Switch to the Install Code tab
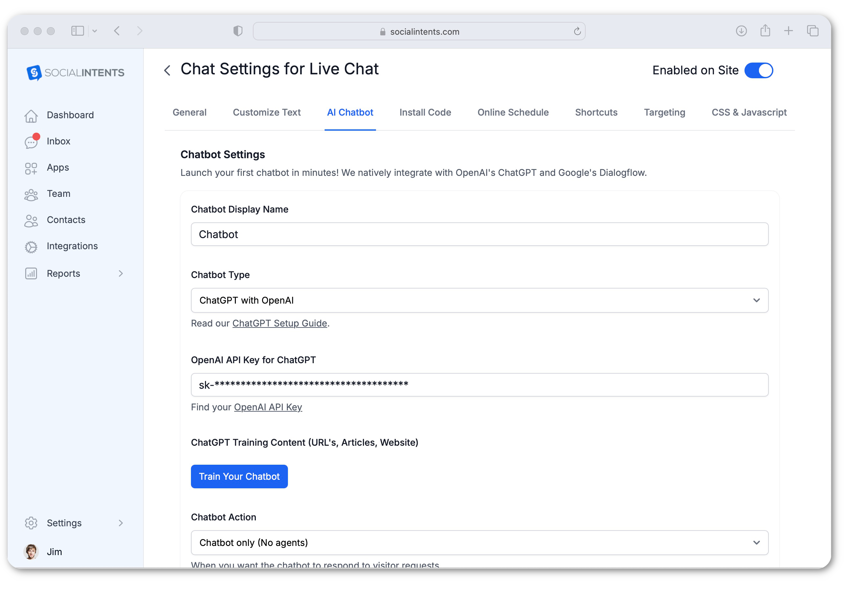 coord(425,112)
